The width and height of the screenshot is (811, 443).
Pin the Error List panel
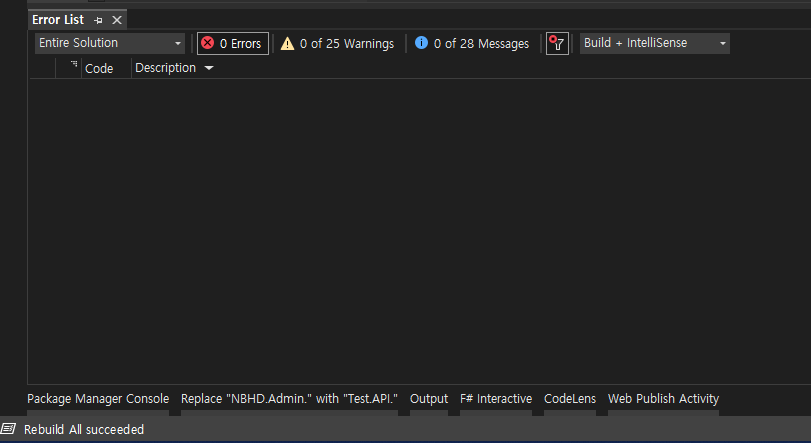coord(98,20)
